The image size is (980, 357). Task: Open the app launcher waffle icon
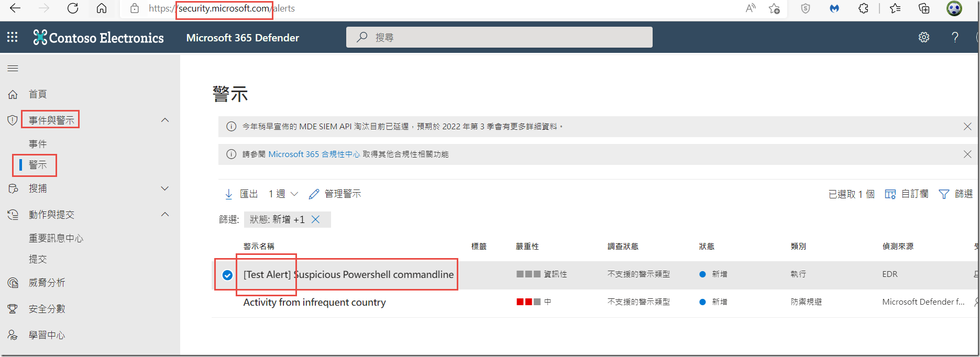pyautogui.click(x=13, y=37)
